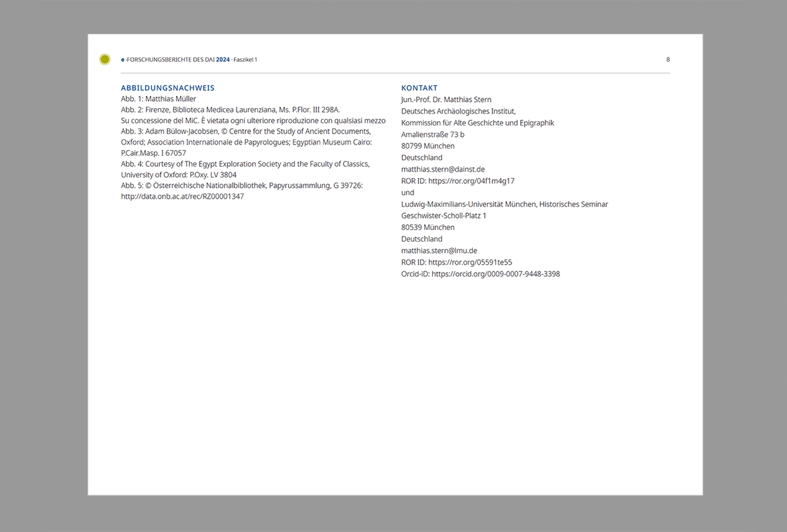
Task: Select the ABBILDUNGSNACHWEIS heading
Action: coord(167,87)
